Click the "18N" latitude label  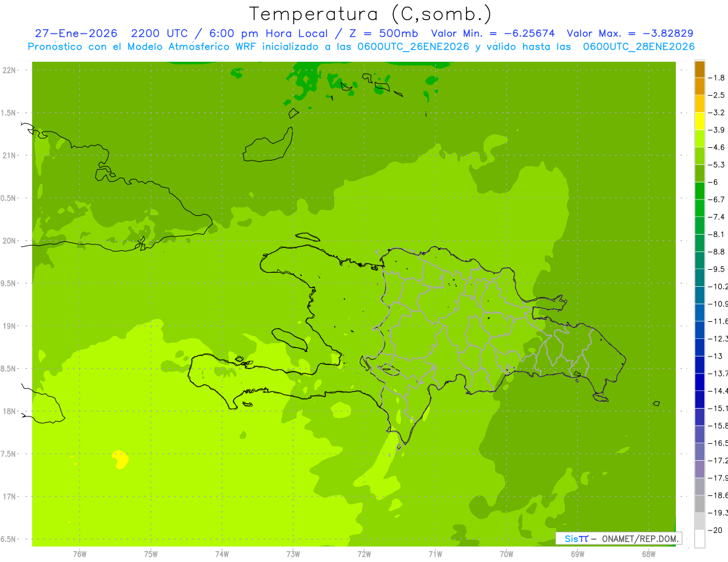(x=10, y=412)
